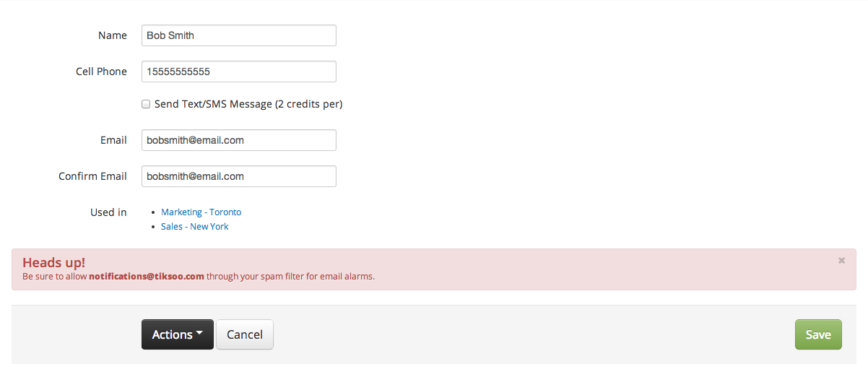Click the Confirm Email field label
Viewport: 868px width, 385px height.
[x=92, y=176]
